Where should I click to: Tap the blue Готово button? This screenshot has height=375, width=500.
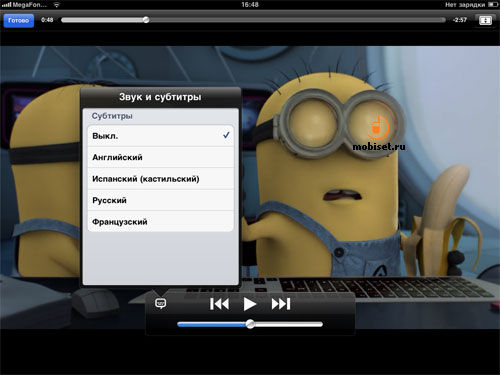pos(19,20)
